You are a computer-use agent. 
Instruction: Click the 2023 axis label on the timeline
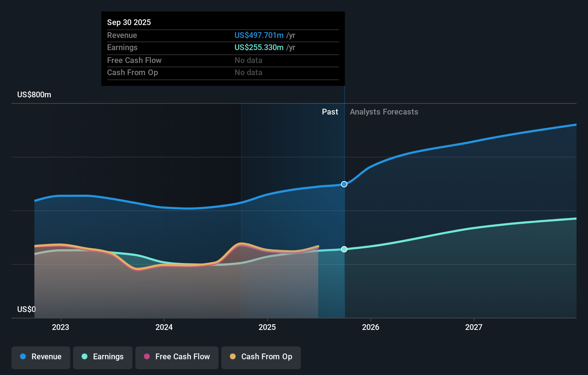tap(61, 327)
